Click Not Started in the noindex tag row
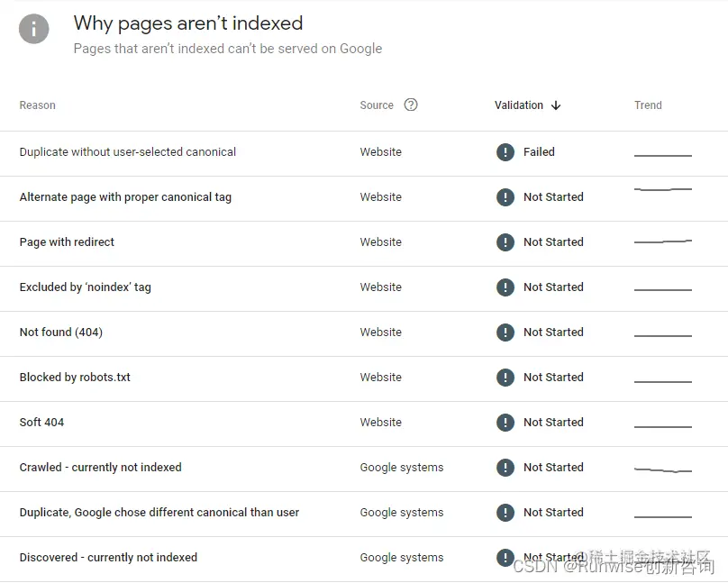 (553, 287)
